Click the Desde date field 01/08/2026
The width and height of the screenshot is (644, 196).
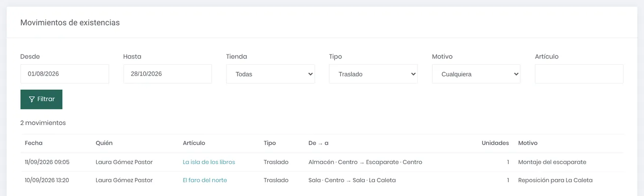[65, 74]
